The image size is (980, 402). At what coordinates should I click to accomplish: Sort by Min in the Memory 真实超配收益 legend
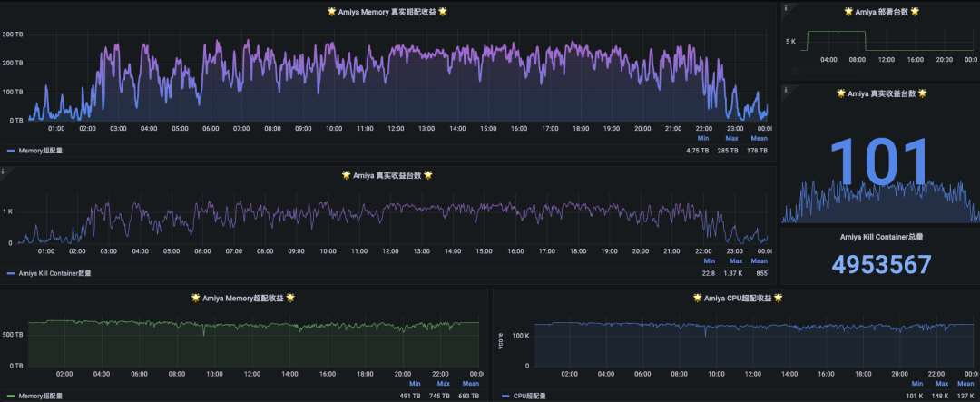coord(701,138)
